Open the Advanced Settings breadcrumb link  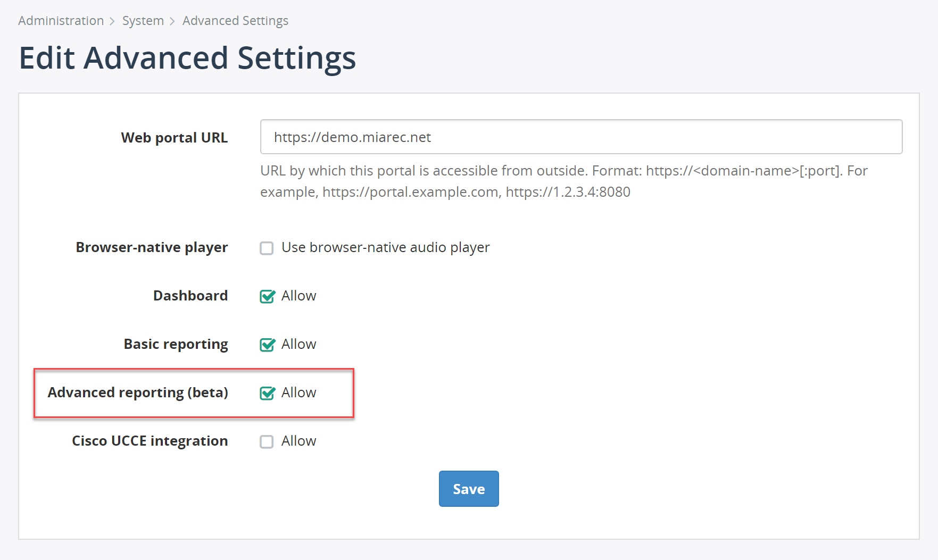click(x=235, y=21)
